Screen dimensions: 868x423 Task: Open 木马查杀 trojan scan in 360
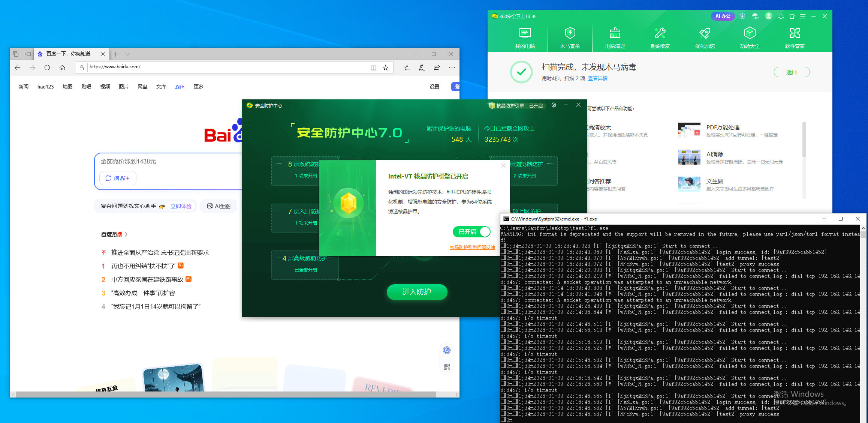click(570, 37)
